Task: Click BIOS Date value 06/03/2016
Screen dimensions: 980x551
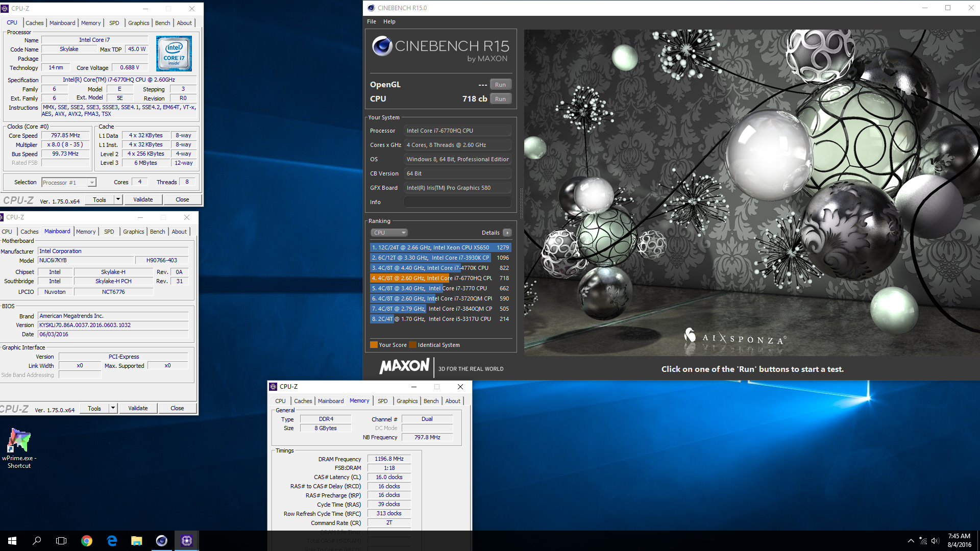Action: coord(113,334)
